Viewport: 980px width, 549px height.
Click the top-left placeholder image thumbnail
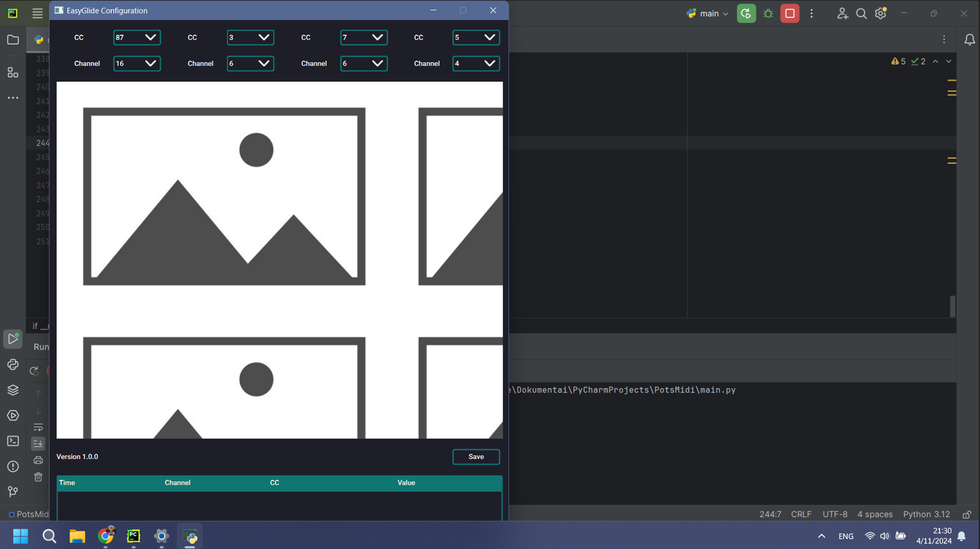coord(224,197)
